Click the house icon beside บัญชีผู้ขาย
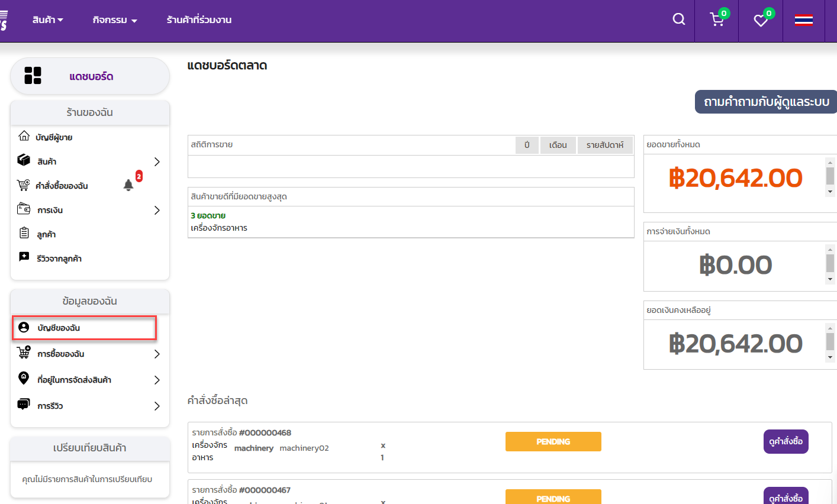This screenshot has width=837, height=504. [24, 137]
